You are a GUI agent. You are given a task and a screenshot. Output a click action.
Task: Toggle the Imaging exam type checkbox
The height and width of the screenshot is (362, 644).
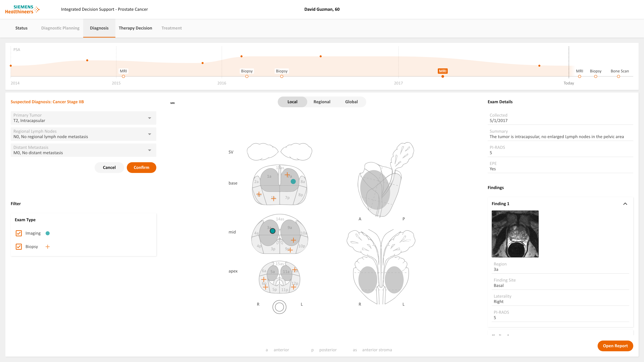point(19,233)
